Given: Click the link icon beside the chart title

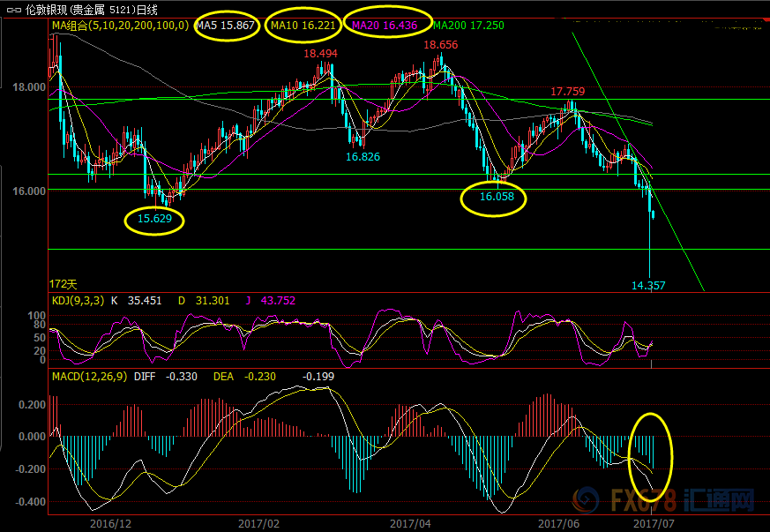Looking at the screenshot, I should pyautogui.click(x=14, y=10).
